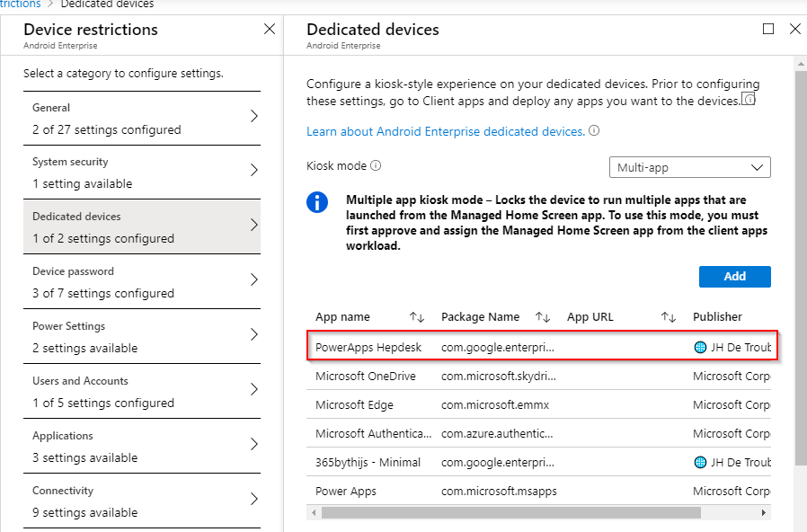
Task: Navigate back via the restrictions breadcrumb link
Action: pyautogui.click(x=20, y=4)
